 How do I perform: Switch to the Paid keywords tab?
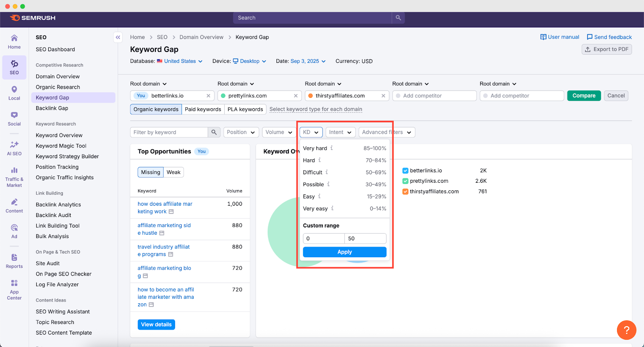pyautogui.click(x=203, y=109)
